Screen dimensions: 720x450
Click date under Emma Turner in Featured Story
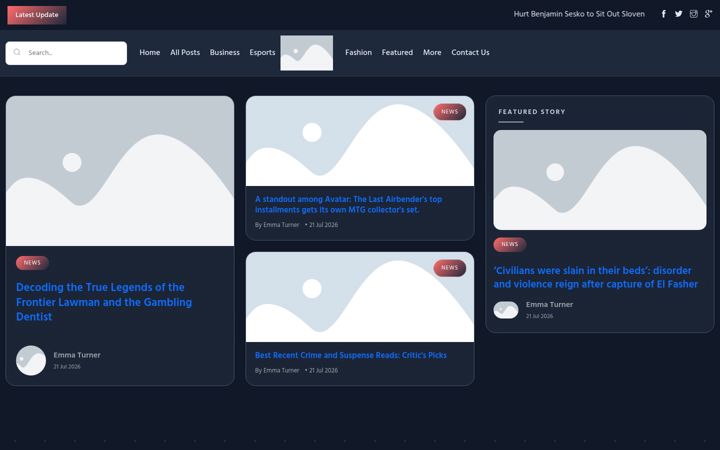539,316
